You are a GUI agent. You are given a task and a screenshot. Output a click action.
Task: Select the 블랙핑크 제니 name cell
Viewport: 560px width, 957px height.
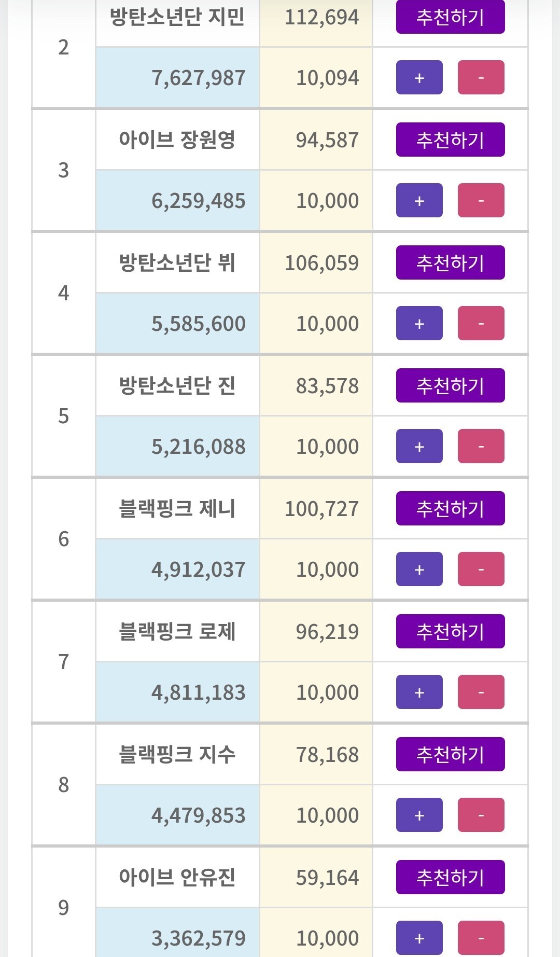(x=177, y=509)
